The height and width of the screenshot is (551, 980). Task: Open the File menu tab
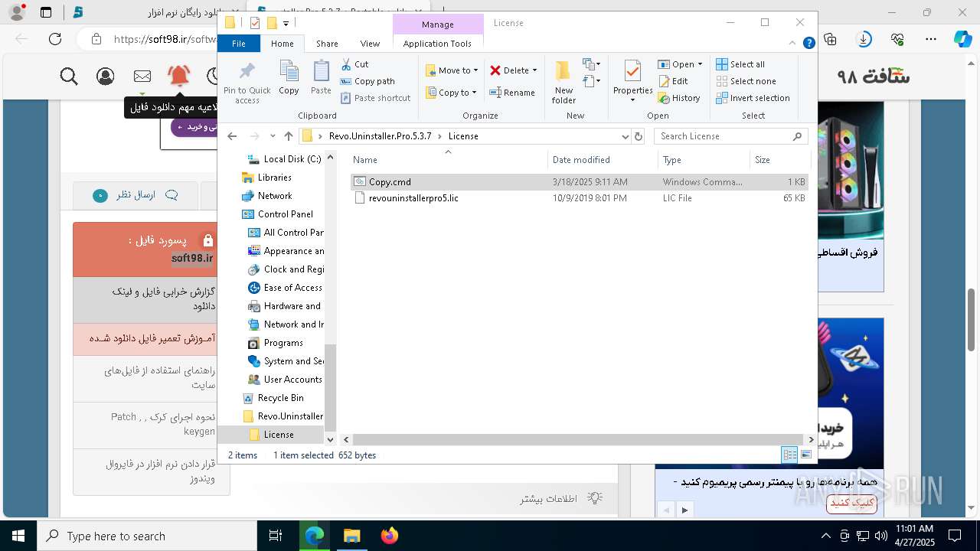[239, 44]
